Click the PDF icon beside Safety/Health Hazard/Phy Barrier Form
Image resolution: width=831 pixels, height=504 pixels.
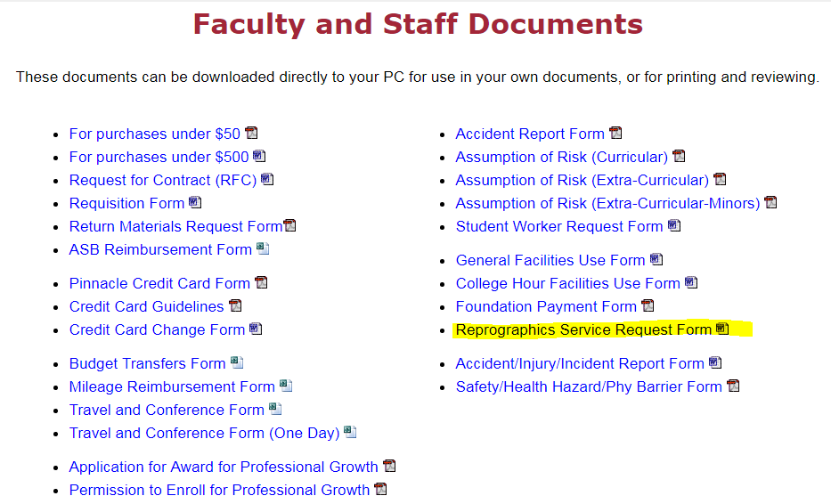pyautogui.click(x=733, y=386)
